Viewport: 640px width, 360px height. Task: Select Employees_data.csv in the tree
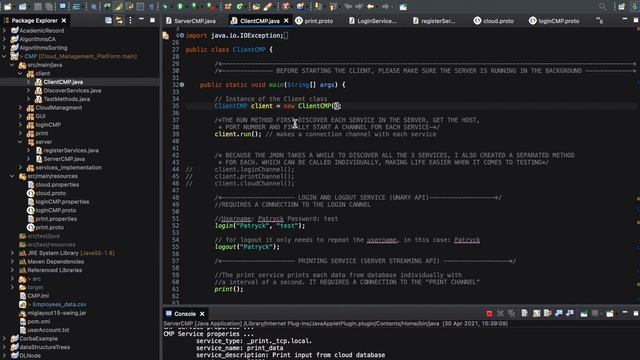pos(59,304)
